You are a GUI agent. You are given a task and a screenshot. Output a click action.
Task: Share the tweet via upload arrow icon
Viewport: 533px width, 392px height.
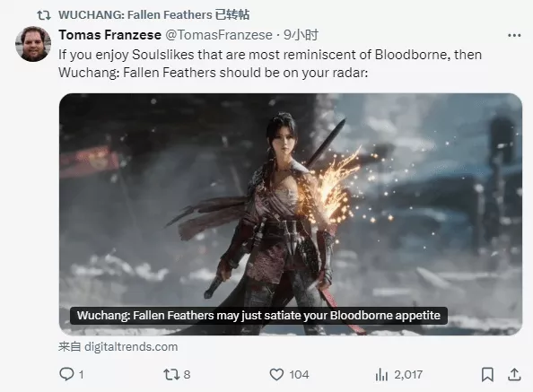click(x=514, y=374)
